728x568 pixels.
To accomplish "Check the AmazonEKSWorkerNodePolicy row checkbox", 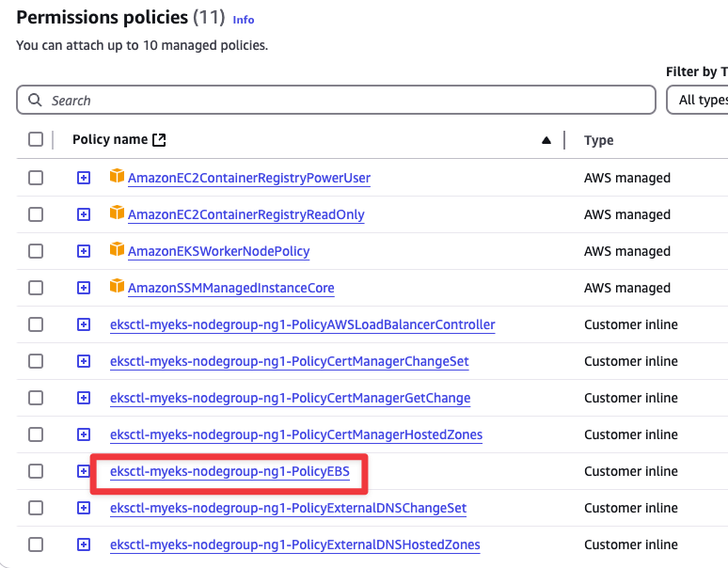I will (36, 251).
